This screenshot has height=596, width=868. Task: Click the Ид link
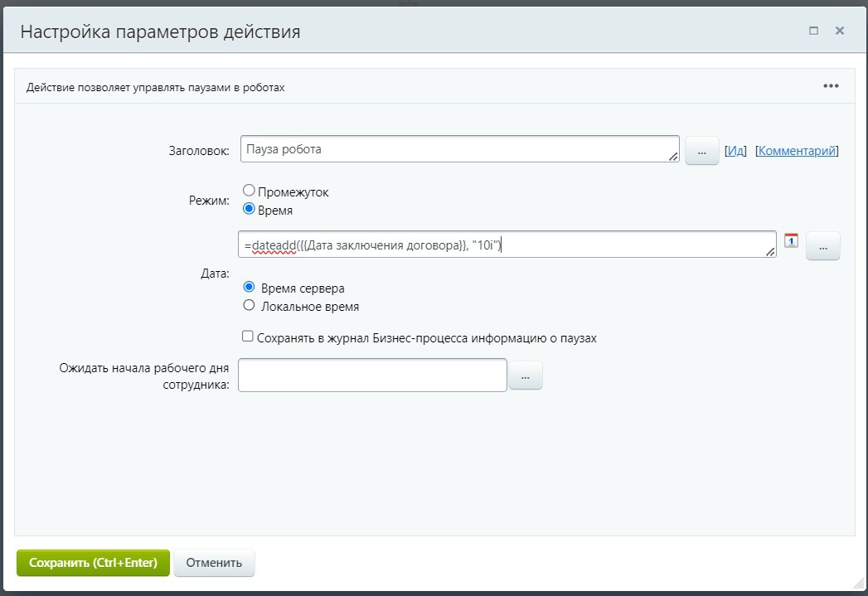(x=736, y=151)
